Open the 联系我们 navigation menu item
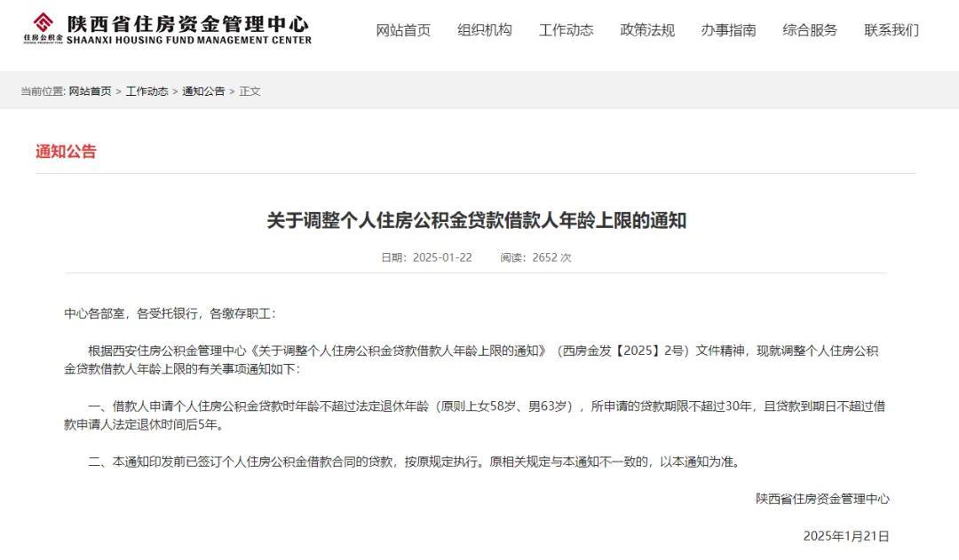 (x=892, y=29)
